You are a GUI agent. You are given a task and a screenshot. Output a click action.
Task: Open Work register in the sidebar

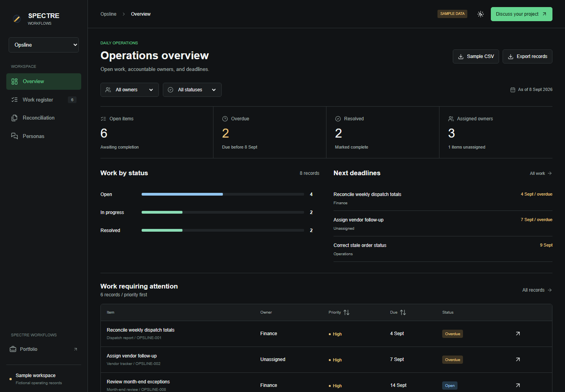44,100
